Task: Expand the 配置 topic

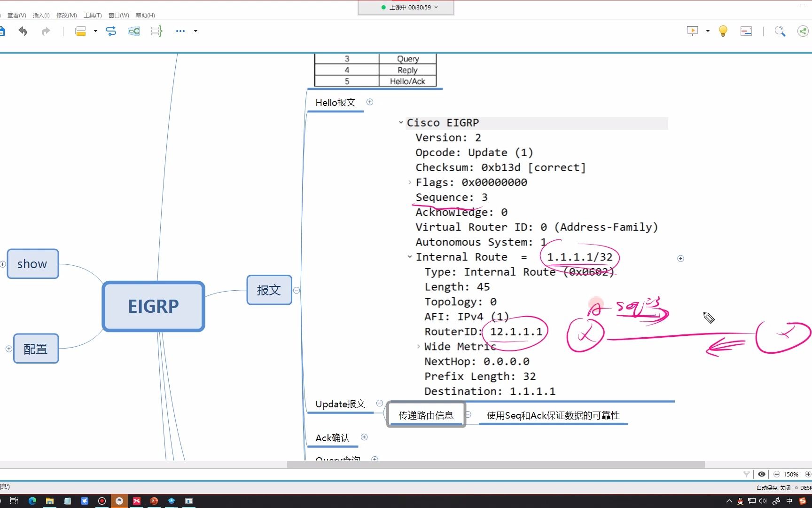Action: coord(9,349)
